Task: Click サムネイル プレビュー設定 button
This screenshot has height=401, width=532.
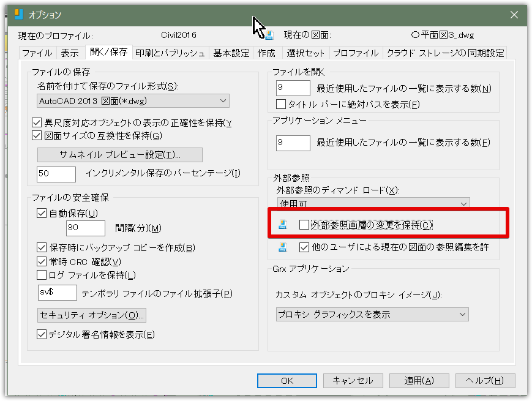Action: pos(120,155)
